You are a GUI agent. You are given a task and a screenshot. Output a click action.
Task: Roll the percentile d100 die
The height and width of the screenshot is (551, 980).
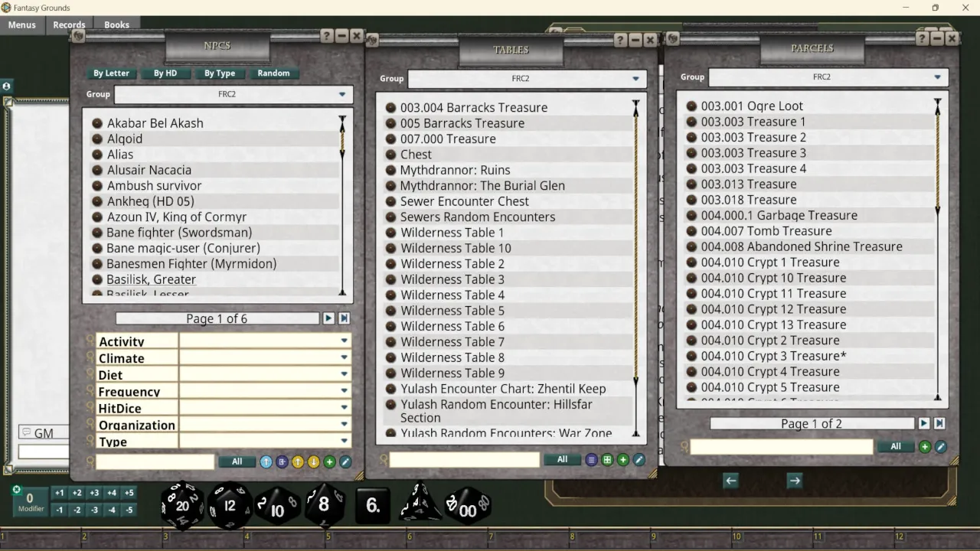(x=468, y=506)
